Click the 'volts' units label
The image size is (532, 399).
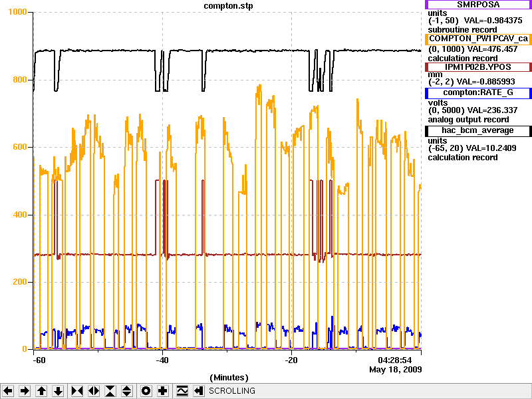pyautogui.click(x=438, y=103)
